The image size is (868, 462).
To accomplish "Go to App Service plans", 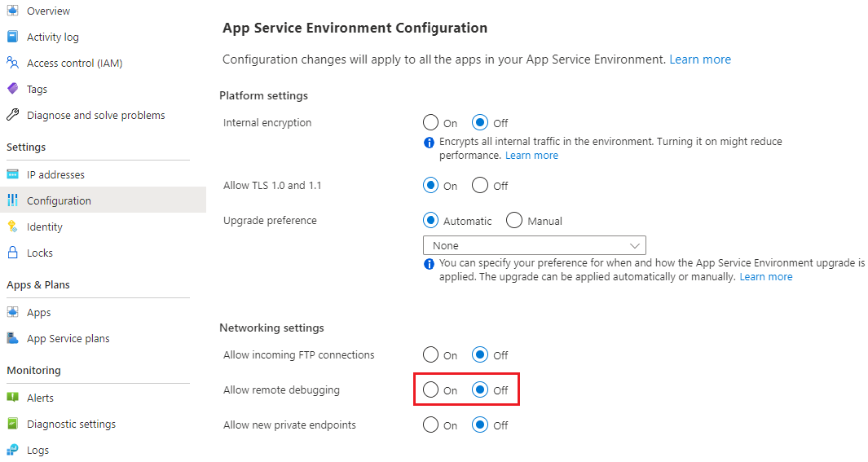I will click(68, 338).
